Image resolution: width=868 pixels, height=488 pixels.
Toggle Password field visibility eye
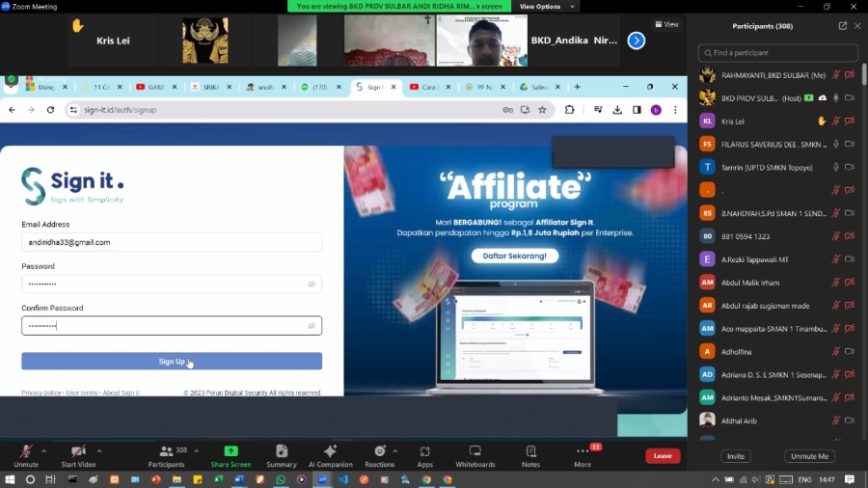click(312, 284)
